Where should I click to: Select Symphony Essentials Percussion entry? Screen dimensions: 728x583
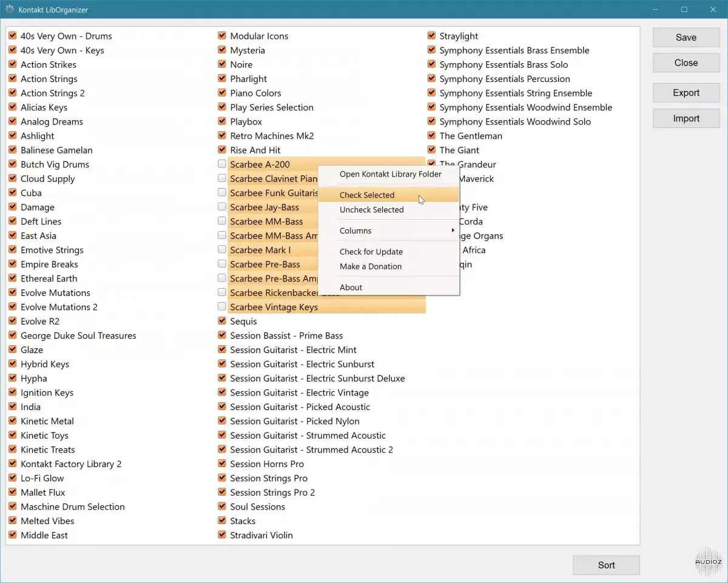(x=504, y=79)
